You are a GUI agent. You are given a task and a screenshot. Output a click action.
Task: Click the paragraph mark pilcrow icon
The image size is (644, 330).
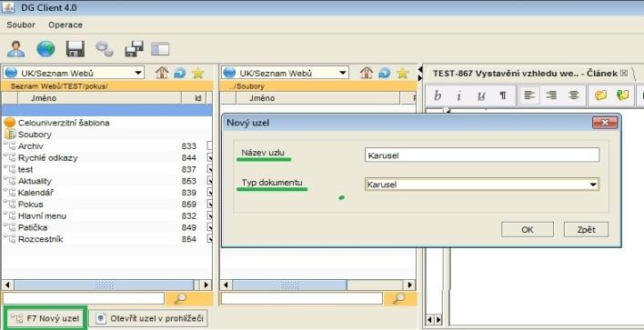[503, 95]
